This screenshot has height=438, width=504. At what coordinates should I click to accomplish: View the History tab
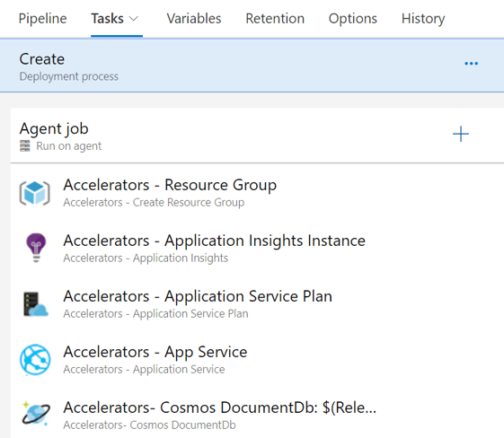(423, 19)
